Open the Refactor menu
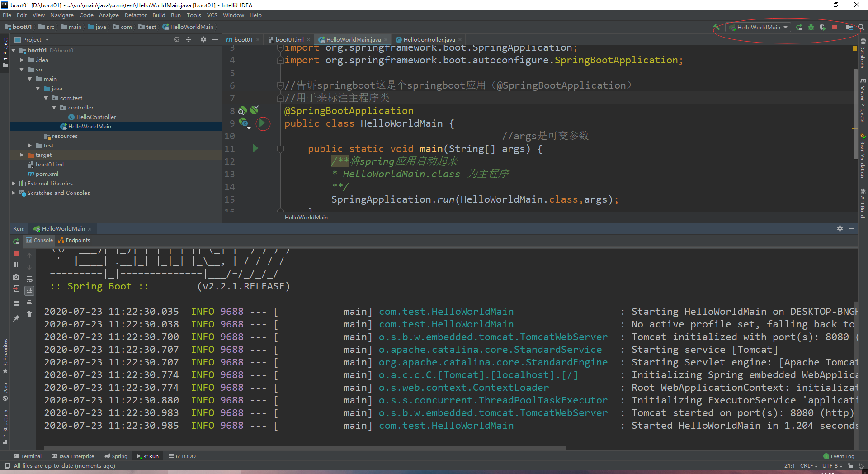 tap(136, 15)
